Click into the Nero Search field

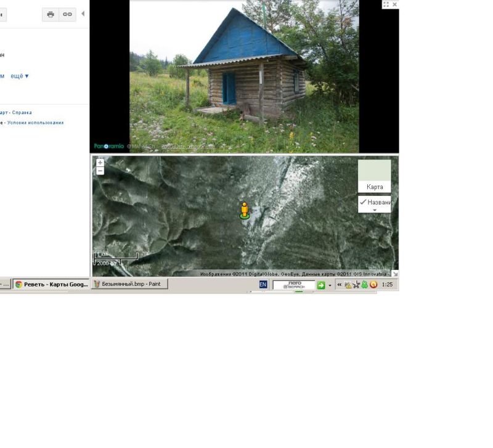point(294,285)
